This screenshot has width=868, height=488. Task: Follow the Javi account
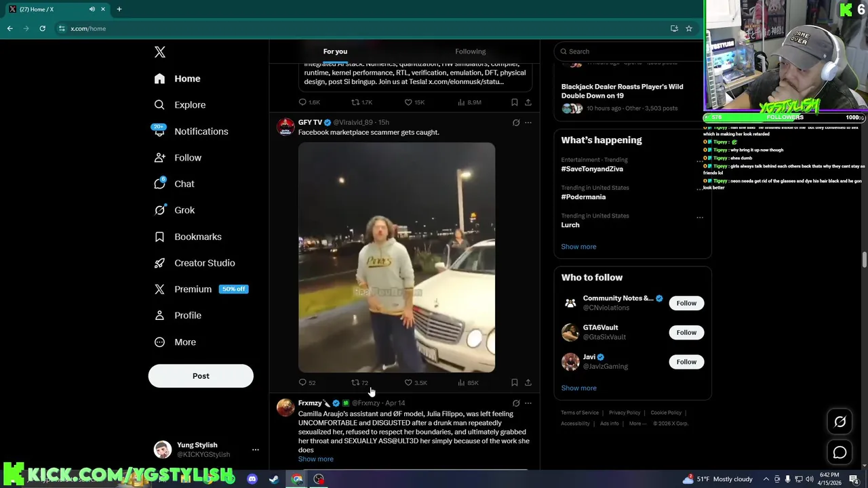686,362
